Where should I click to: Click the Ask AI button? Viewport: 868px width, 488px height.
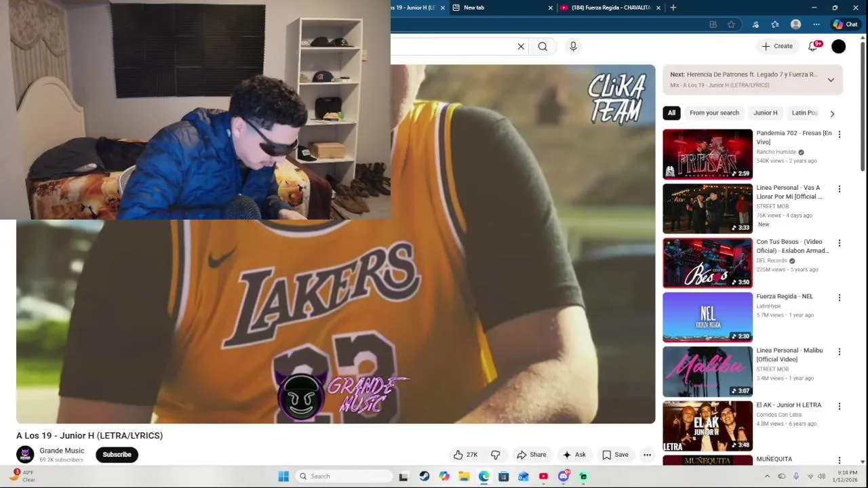coord(574,455)
